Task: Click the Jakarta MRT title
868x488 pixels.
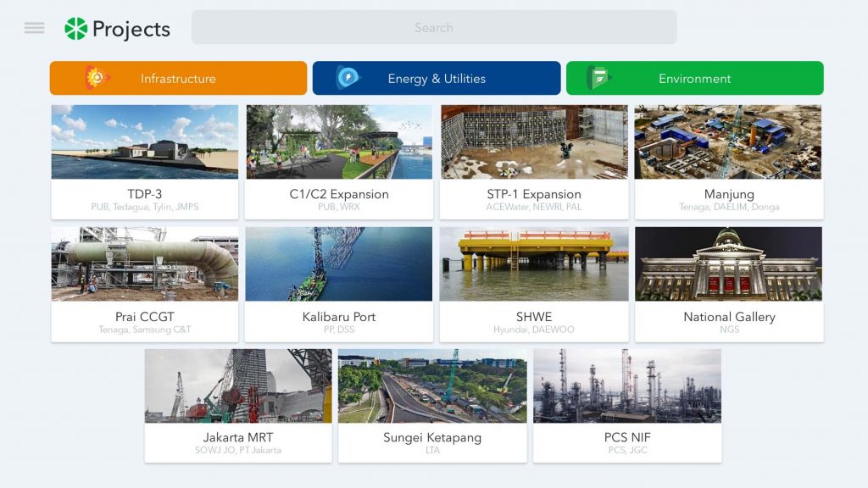Action: point(238,438)
